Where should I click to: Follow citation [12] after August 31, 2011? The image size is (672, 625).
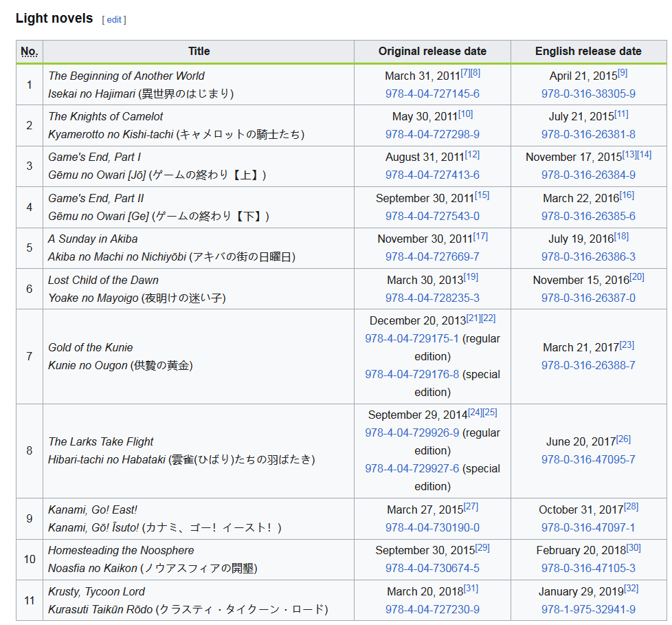pyautogui.click(x=472, y=155)
